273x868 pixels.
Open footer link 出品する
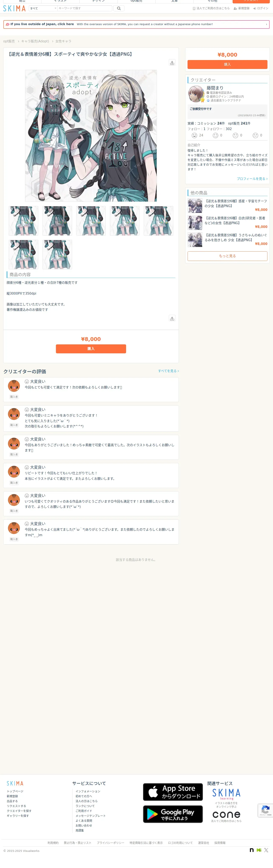point(12,801)
